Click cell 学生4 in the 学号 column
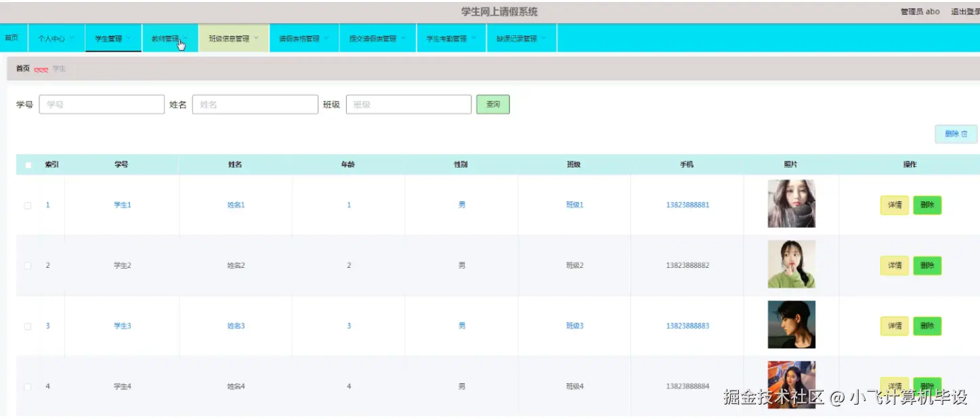This screenshot has height=419, width=980. [x=123, y=386]
